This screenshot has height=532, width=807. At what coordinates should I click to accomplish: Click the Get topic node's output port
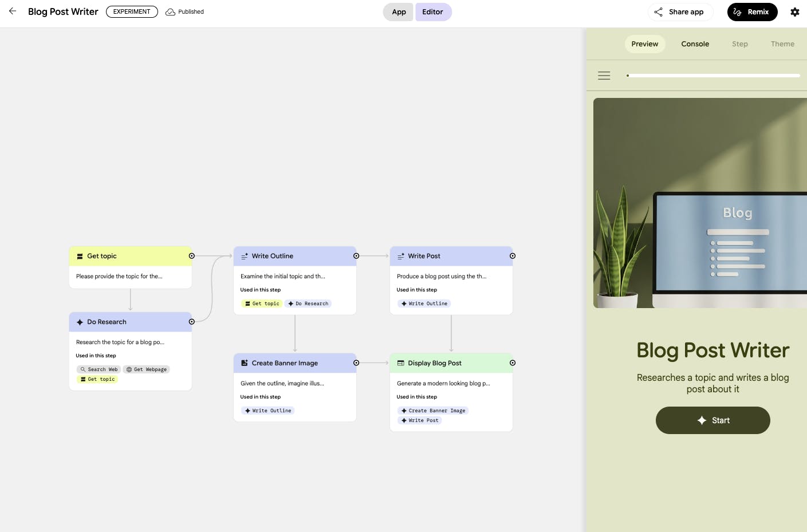click(x=192, y=256)
